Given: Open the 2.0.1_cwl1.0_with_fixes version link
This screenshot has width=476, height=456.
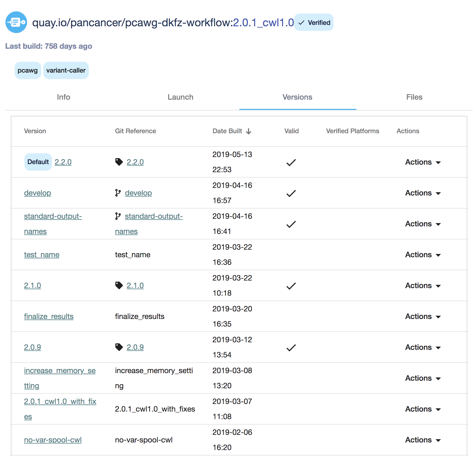Looking at the screenshot, I should coord(60,401).
